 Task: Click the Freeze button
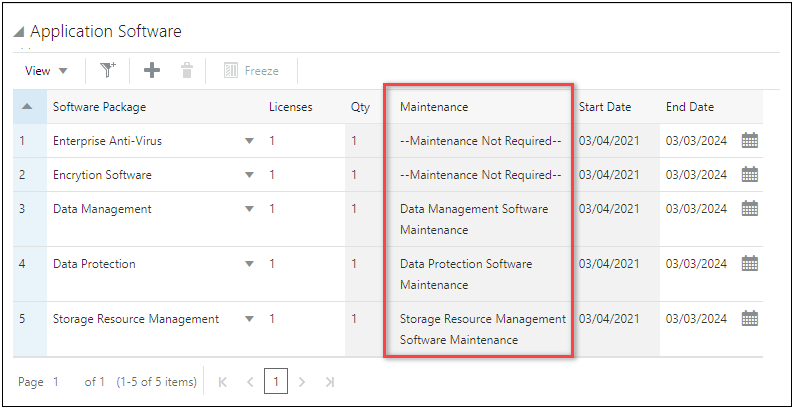point(251,71)
